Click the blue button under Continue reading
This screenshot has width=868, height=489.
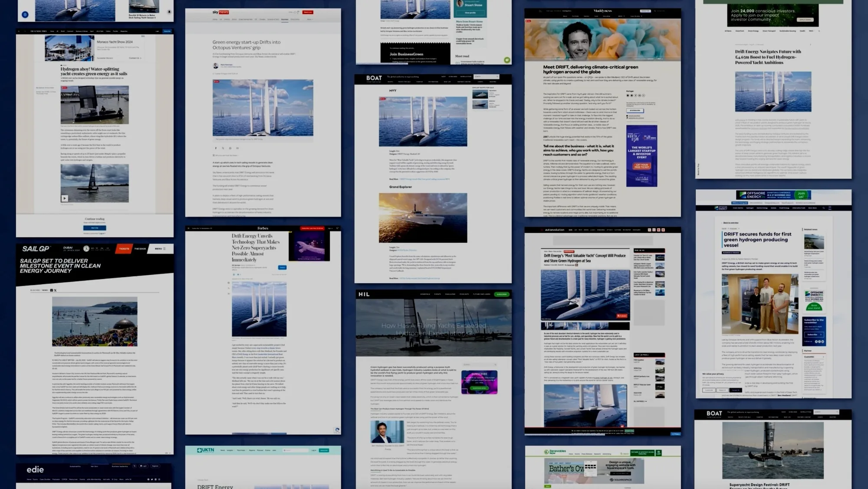click(x=95, y=228)
